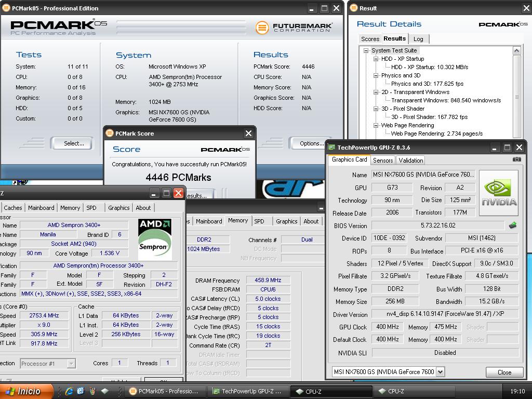Screen dimensions: 532x399
Task: Click the Bandwidth 15.2 GB/s value
Action: [491, 301]
